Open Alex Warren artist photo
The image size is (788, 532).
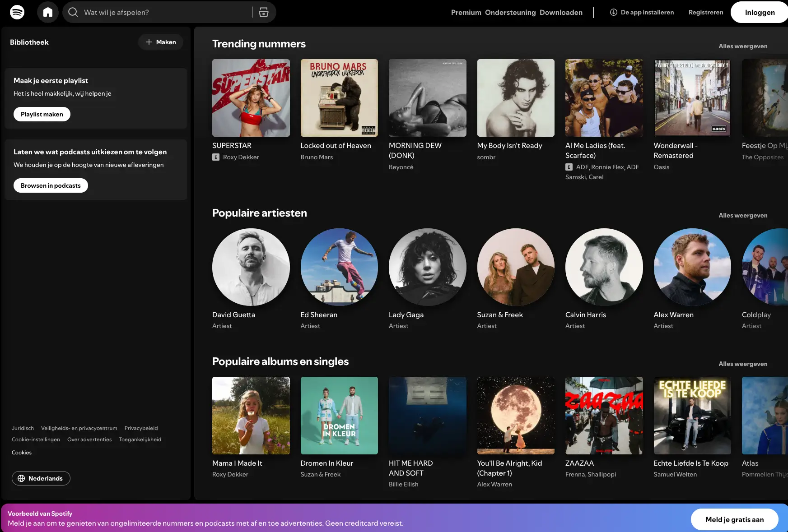(x=692, y=267)
